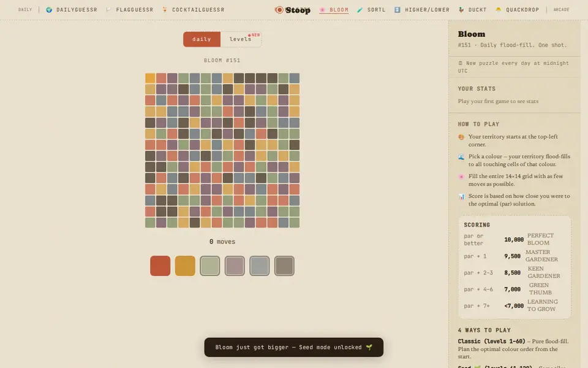The height and width of the screenshot is (368, 588).
Task: Click "Play your first game to see stats"
Action: tap(498, 101)
